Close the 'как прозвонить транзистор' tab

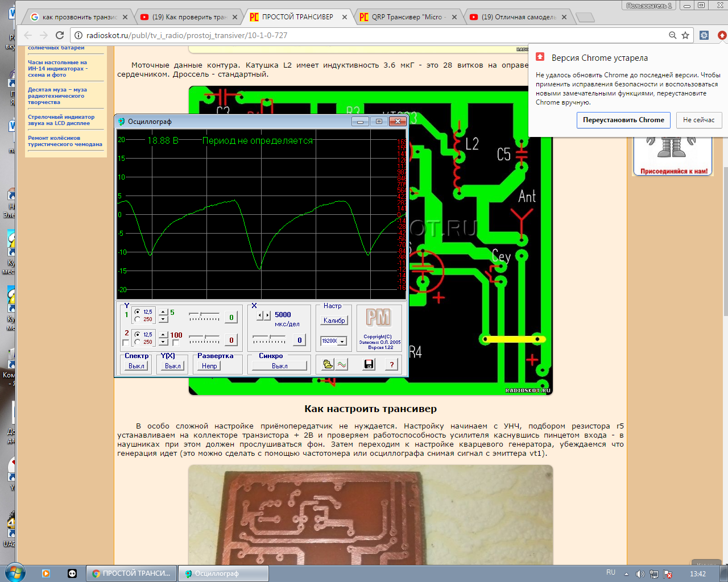point(125,17)
